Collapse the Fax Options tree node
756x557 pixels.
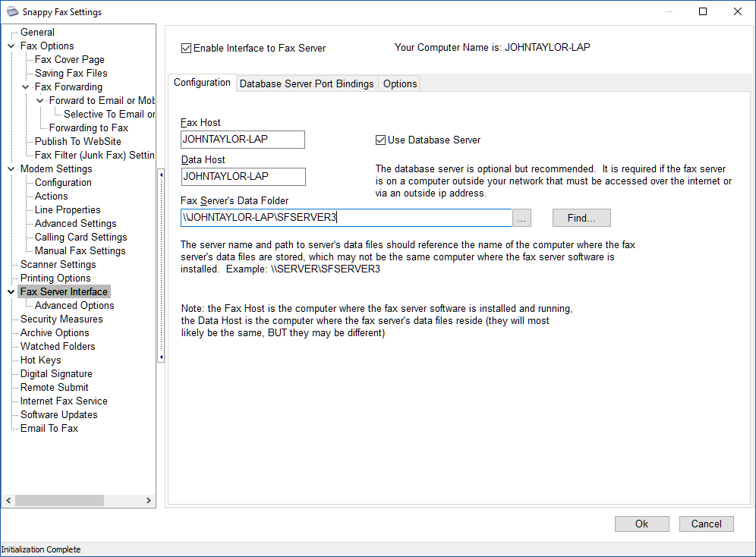click(x=11, y=46)
